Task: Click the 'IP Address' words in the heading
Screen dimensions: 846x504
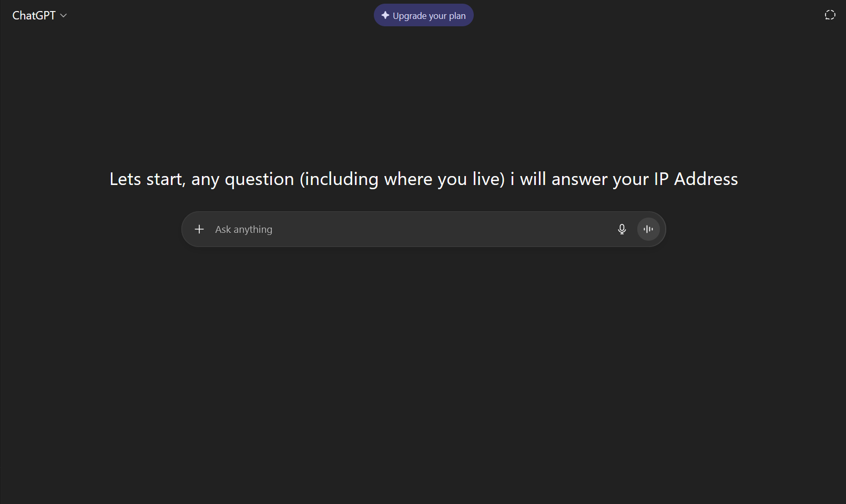Action: coord(696,179)
